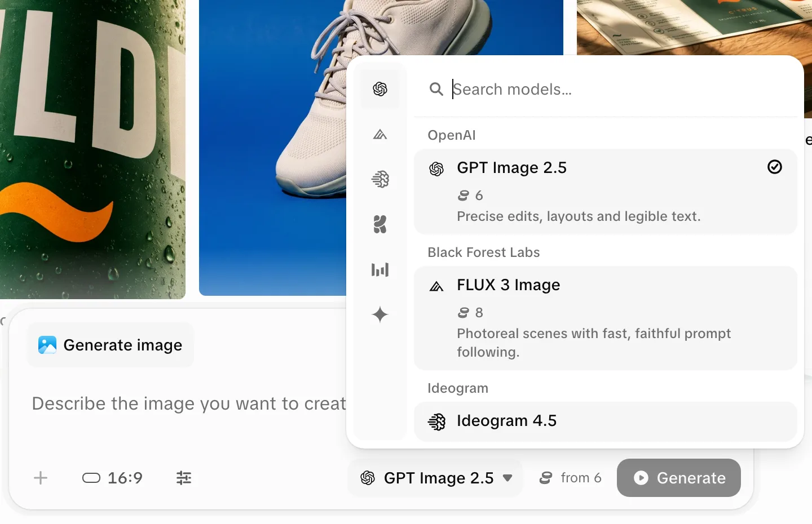Open the menu-on-wood image thumbnail

694,27
